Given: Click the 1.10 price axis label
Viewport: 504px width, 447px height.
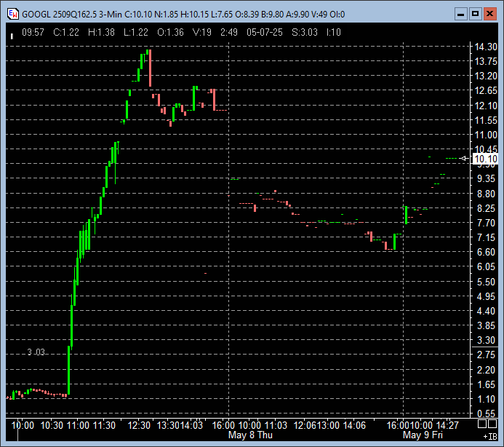Looking at the screenshot, I should (486, 400).
